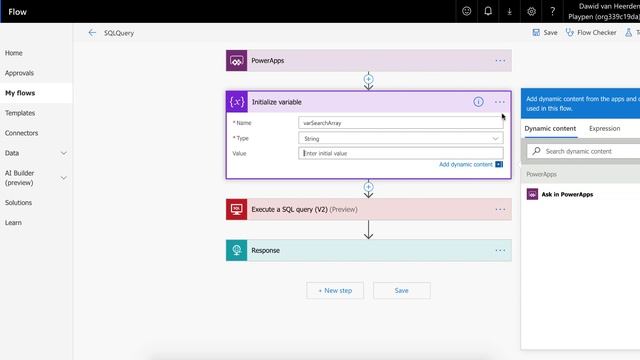Screen dimensions: 640x360
Task: Click the Add dynamic content link
Action: tap(466, 164)
